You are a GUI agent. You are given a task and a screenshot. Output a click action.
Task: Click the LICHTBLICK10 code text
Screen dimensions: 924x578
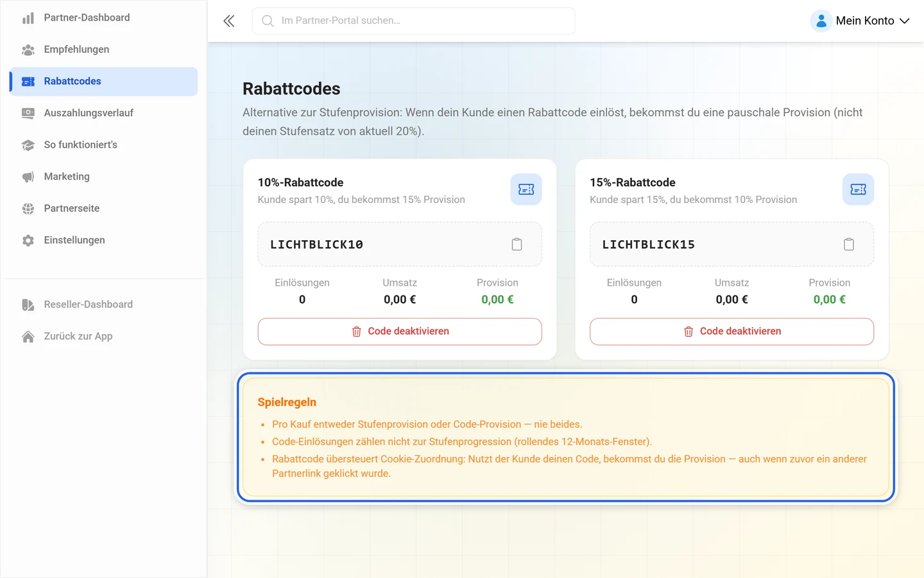pos(316,245)
